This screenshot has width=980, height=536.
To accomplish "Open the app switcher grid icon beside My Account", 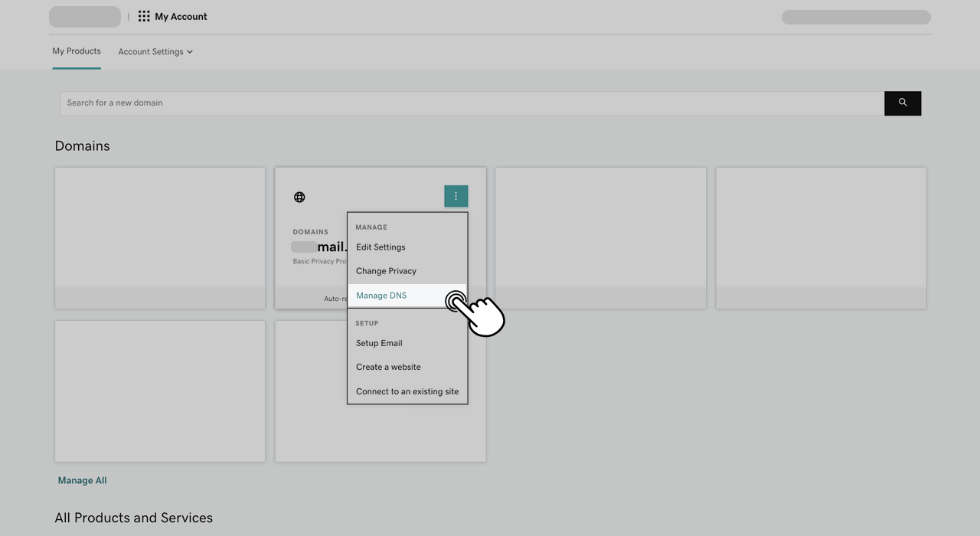I will [143, 16].
